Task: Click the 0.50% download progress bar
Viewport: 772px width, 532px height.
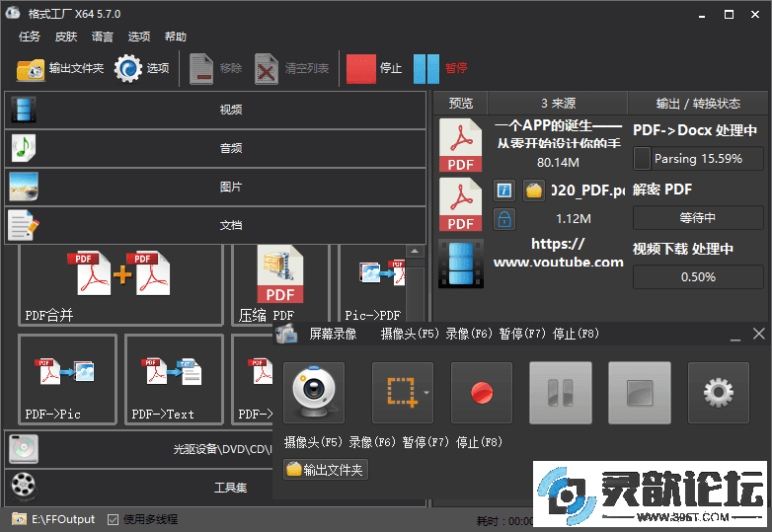Action: pos(698,276)
